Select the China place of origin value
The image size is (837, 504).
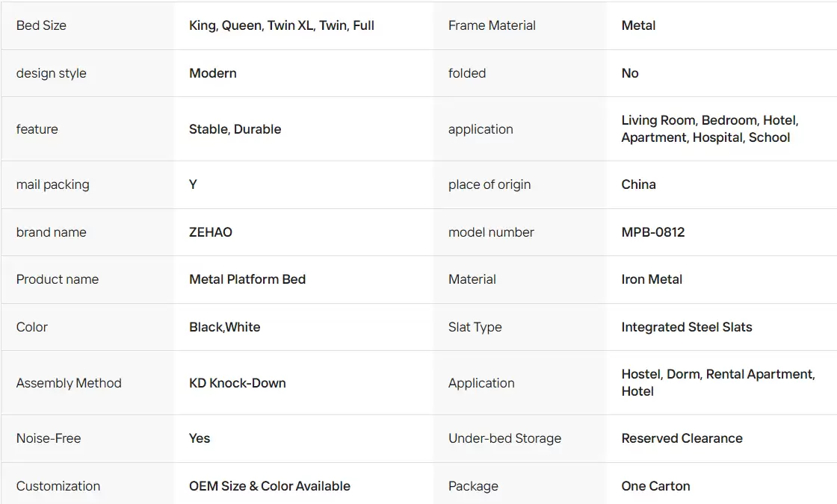[638, 184]
